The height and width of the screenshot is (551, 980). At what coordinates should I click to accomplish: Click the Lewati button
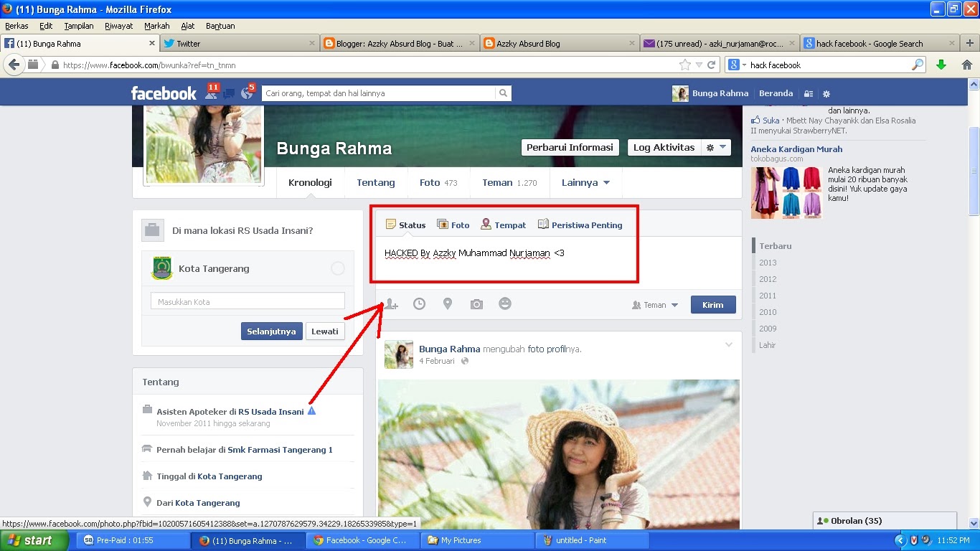click(325, 331)
